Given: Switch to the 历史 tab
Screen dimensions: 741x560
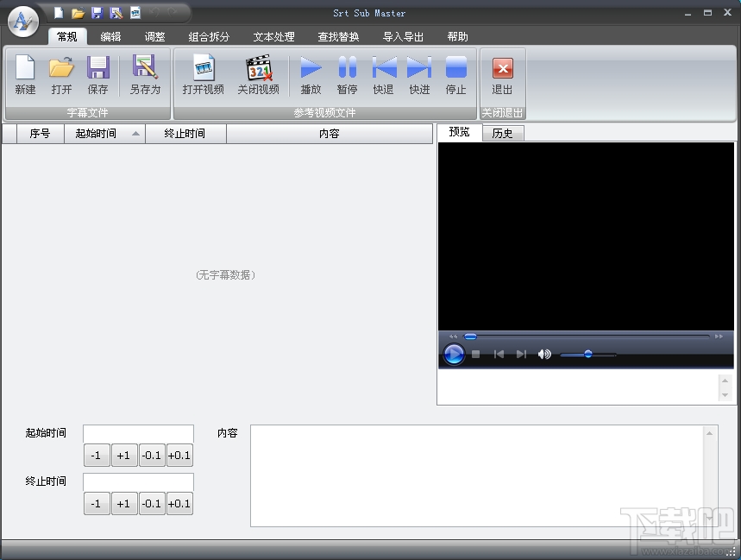Looking at the screenshot, I should (x=502, y=134).
